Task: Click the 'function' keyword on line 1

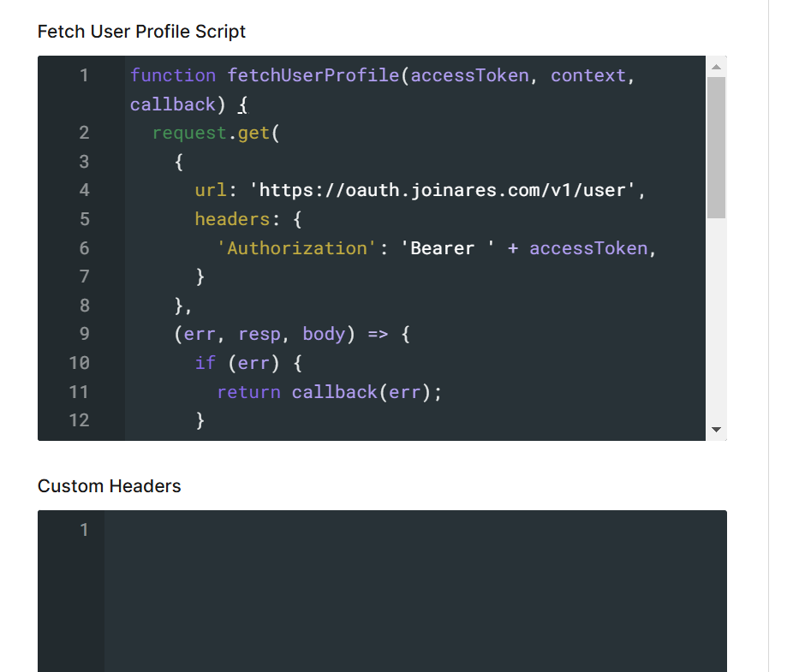Action: click(x=172, y=75)
